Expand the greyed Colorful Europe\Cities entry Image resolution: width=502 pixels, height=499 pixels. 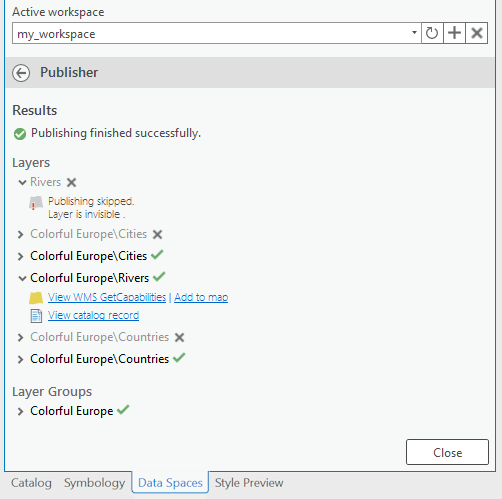pos(20,235)
